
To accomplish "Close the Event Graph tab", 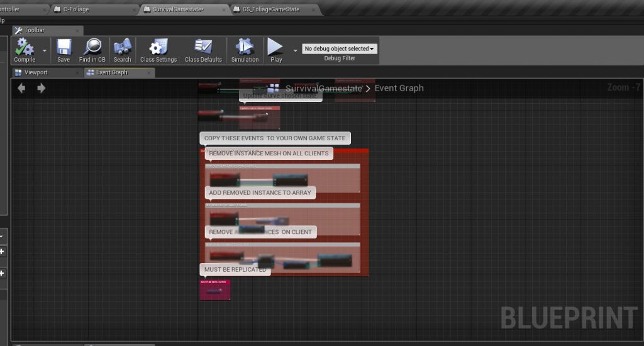I will [149, 72].
